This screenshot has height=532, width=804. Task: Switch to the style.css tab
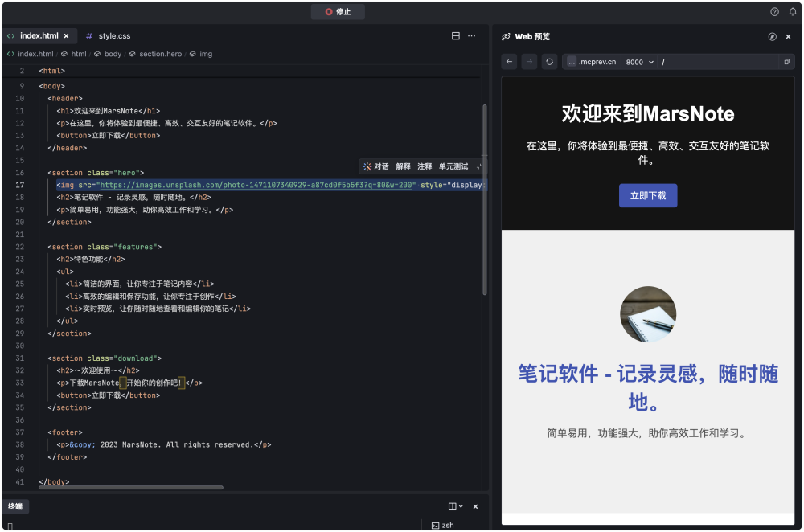click(x=113, y=35)
